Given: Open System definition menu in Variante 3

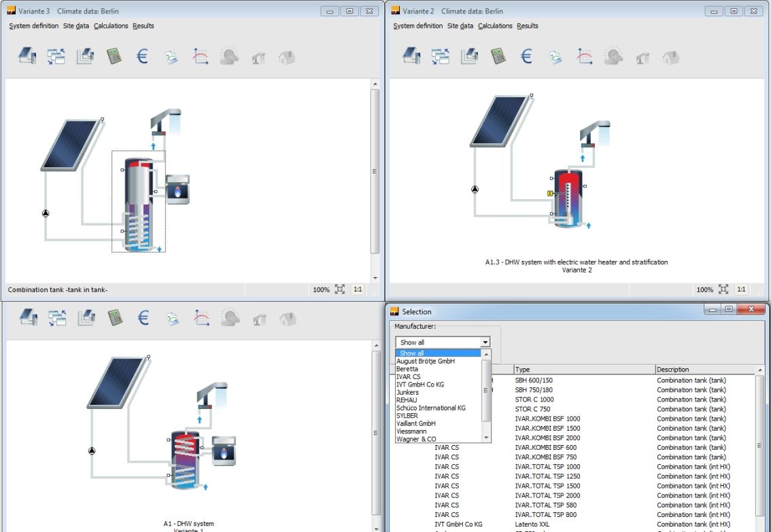Looking at the screenshot, I should tap(33, 26).
